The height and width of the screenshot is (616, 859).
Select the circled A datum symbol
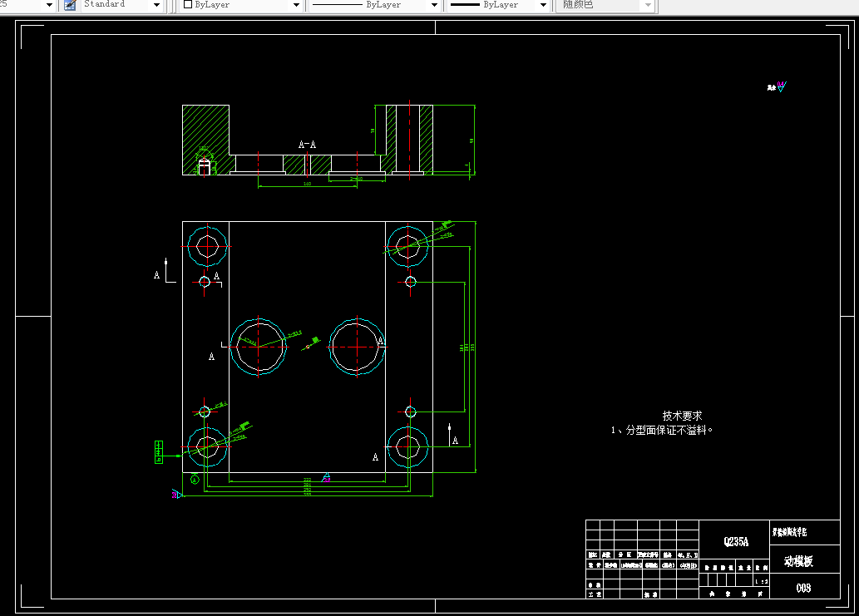pyautogui.click(x=195, y=480)
